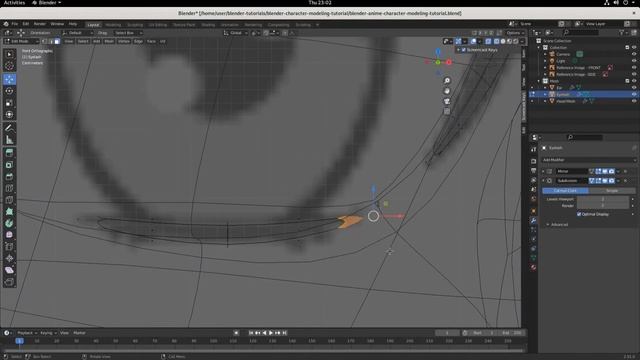
Task: Select the Bevel tool
Action: click(x=9, y=177)
